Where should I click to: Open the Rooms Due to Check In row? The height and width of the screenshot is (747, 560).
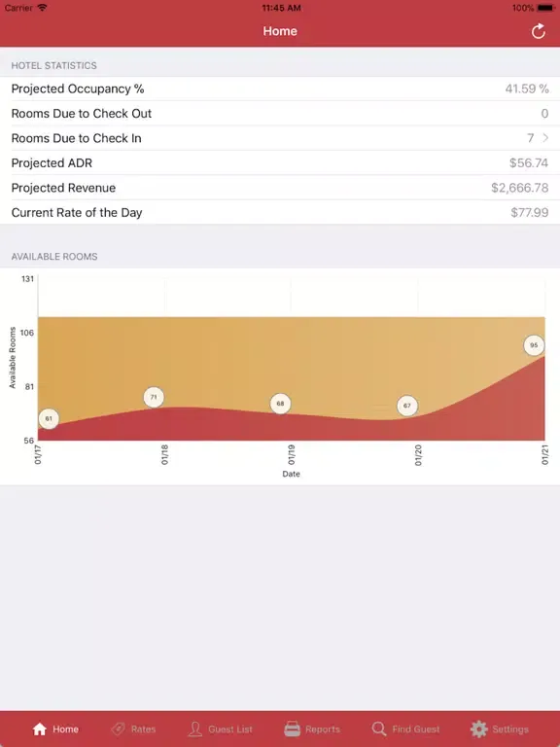click(280, 138)
